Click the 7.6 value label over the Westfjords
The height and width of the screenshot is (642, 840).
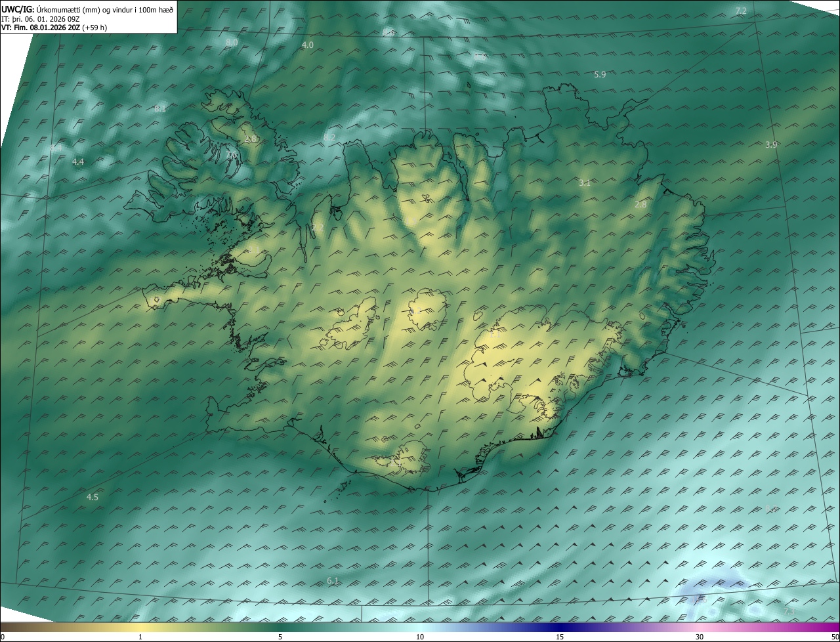pos(231,155)
